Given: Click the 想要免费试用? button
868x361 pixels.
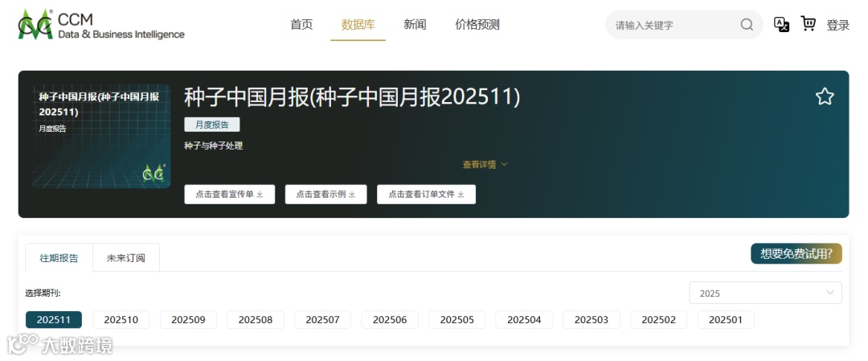Looking at the screenshot, I should coord(796,253).
